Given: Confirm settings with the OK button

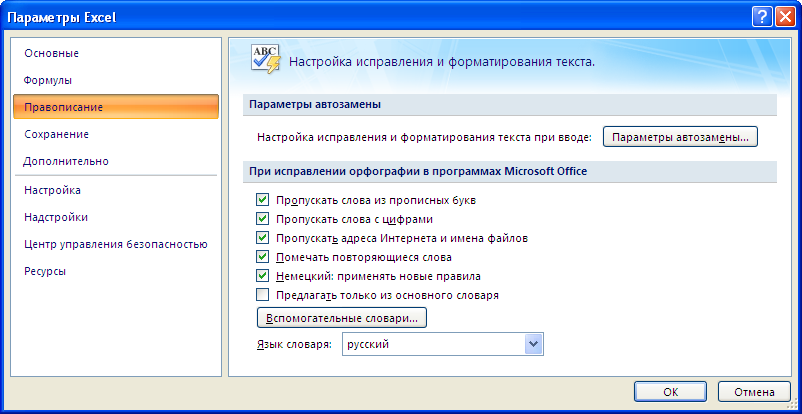Looking at the screenshot, I should point(672,392).
